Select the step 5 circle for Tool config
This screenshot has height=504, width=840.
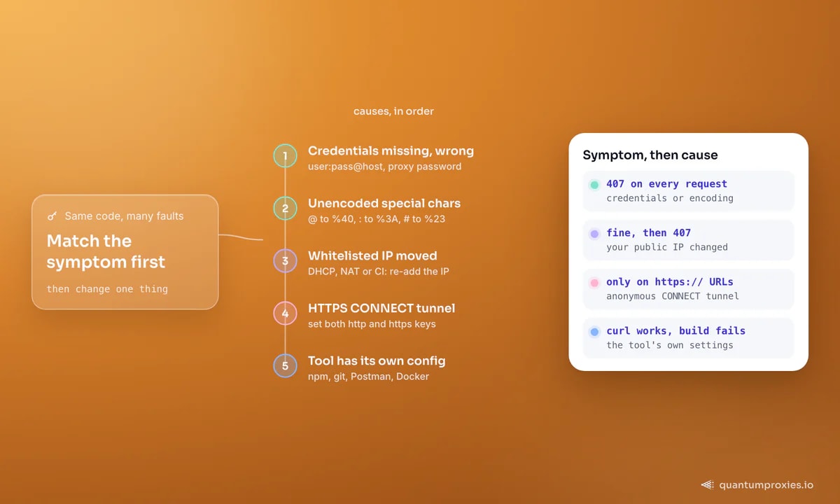285,366
